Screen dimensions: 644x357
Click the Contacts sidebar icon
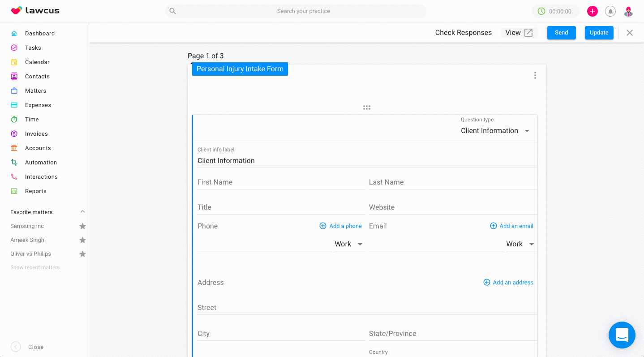[x=14, y=76]
